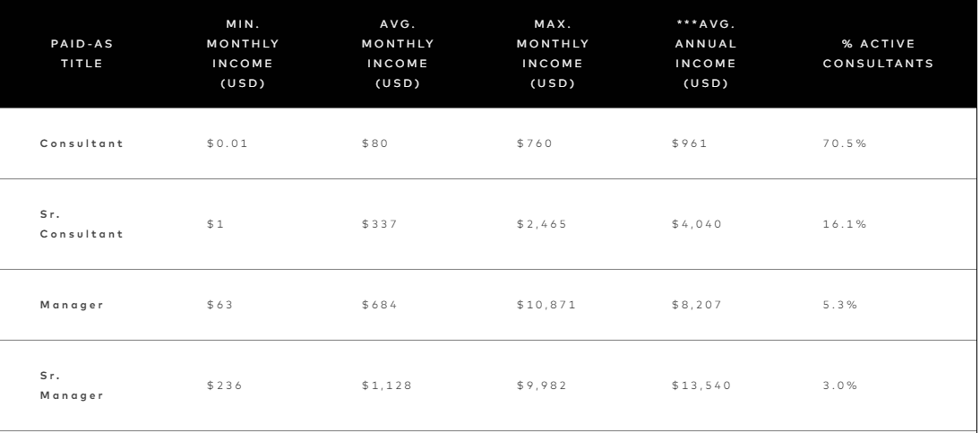Select the MAX. MONTHLY INCOME header

[553, 54]
